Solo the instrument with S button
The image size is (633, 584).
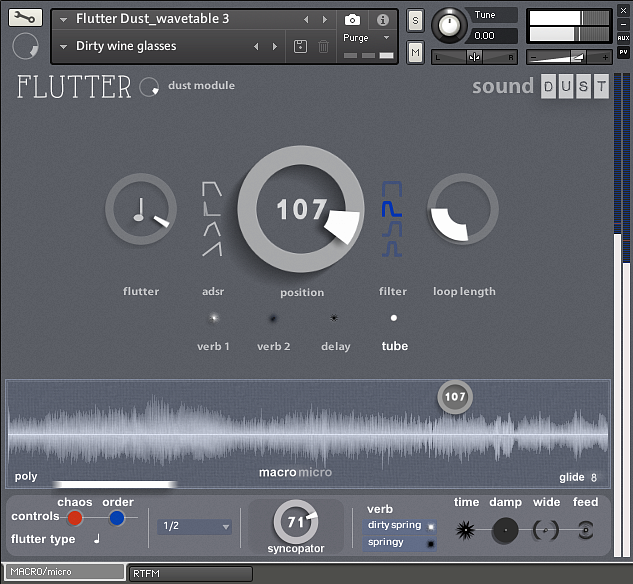click(x=415, y=23)
